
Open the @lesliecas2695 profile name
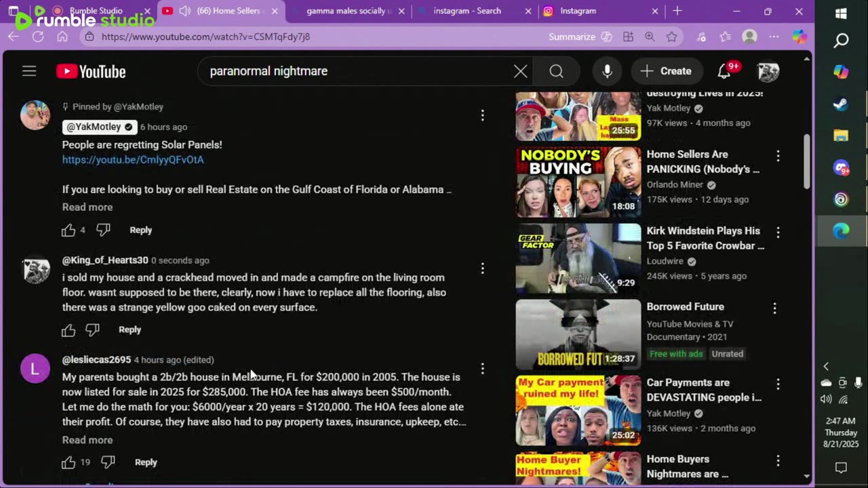click(96, 360)
